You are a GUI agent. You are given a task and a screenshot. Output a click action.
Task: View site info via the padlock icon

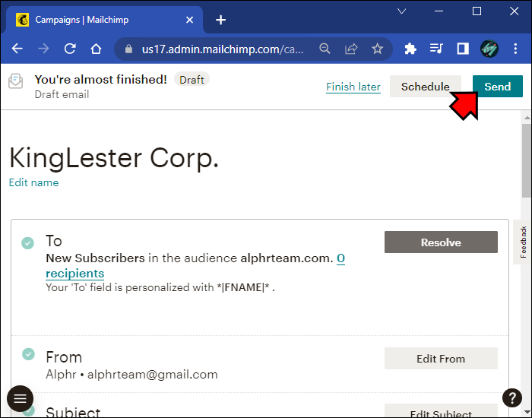pos(128,49)
